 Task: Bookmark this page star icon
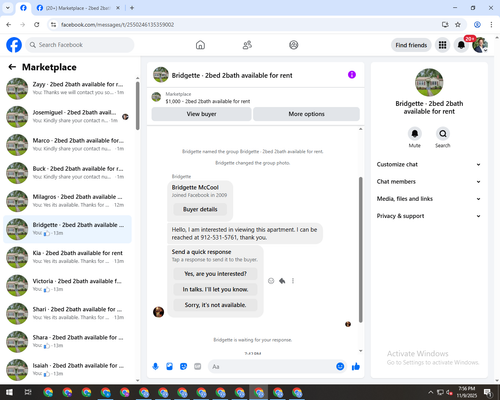click(458, 25)
